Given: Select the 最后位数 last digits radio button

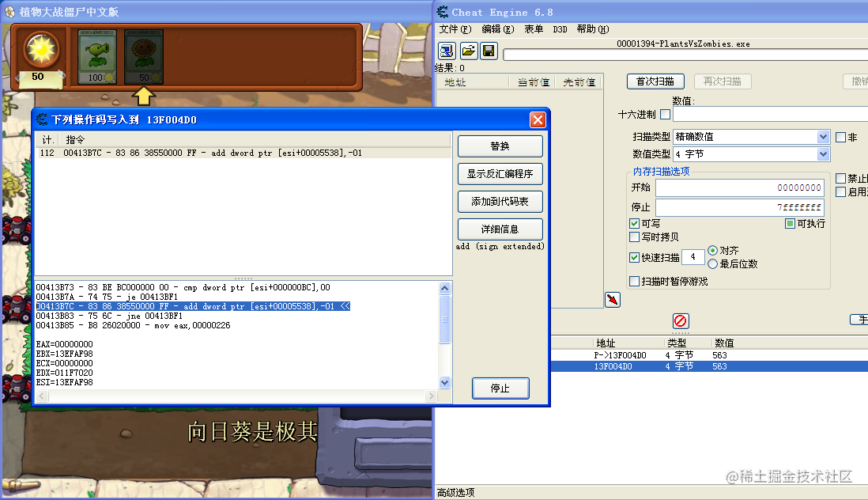Looking at the screenshot, I should (712, 264).
